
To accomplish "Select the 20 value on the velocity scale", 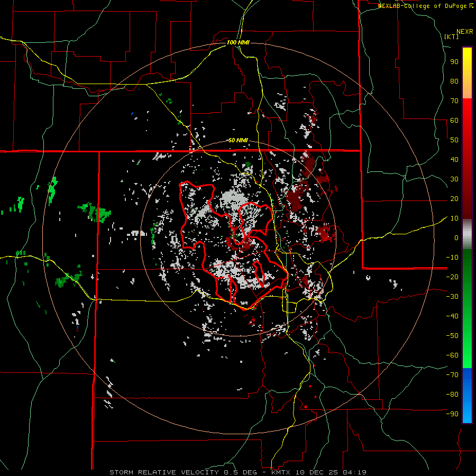I will pyautogui.click(x=454, y=199).
